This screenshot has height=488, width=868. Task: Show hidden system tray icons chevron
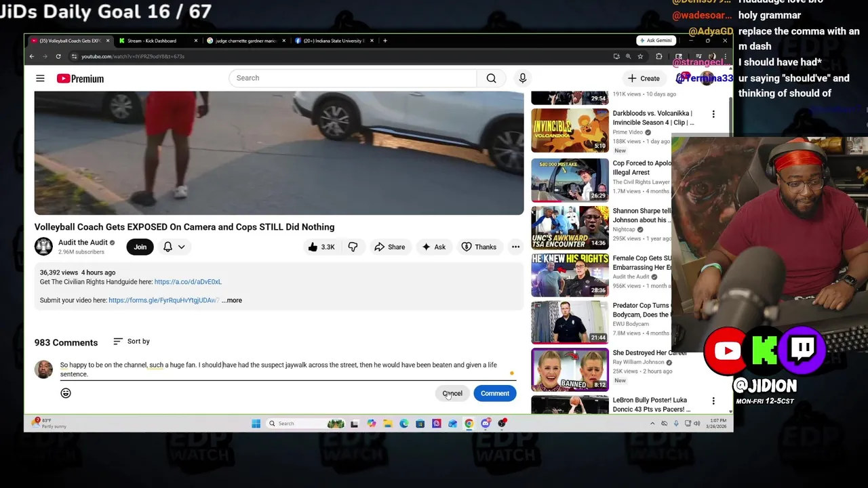[x=652, y=424]
